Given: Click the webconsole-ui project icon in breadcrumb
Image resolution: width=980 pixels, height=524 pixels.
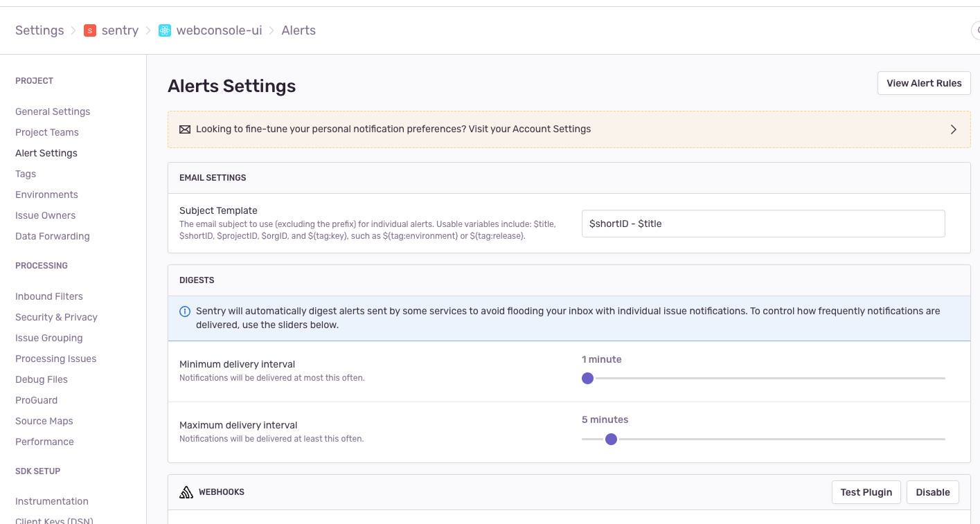Looking at the screenshot, I should [164, 30].
